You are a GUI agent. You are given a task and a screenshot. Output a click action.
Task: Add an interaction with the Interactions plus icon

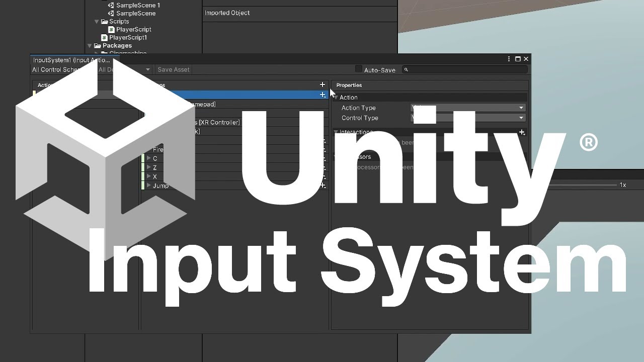coord(522,132)
